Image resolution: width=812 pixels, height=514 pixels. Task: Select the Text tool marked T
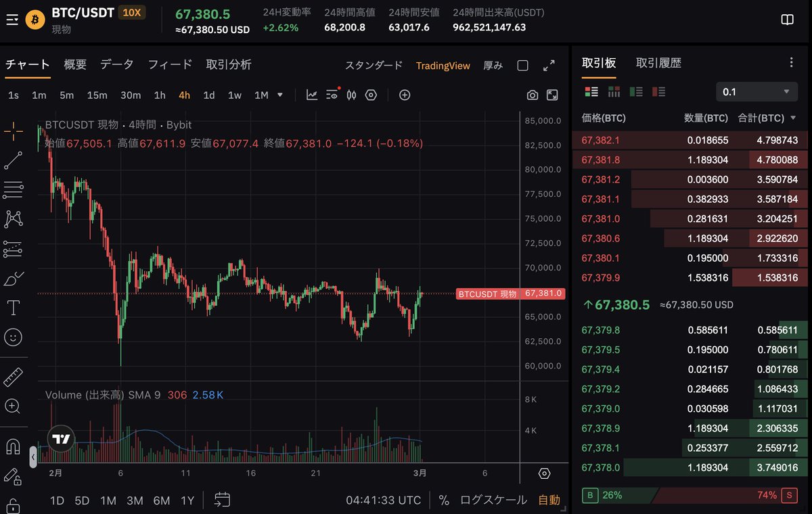13,308
